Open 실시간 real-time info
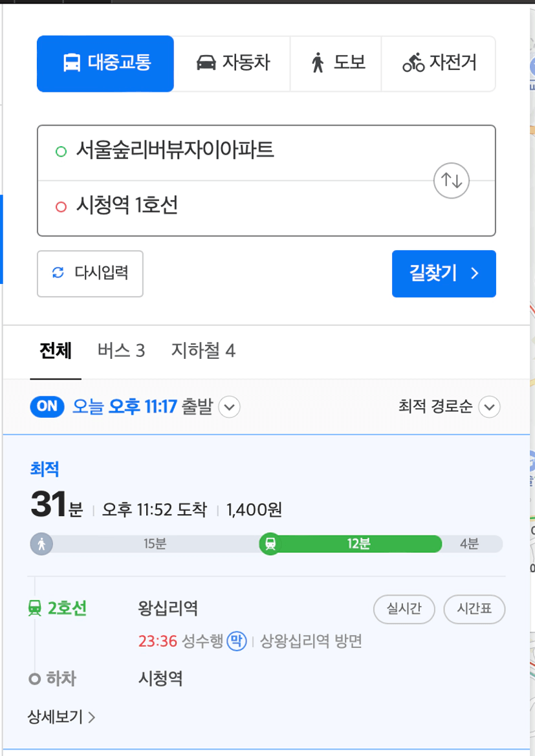535x756 pixels. 404,609
